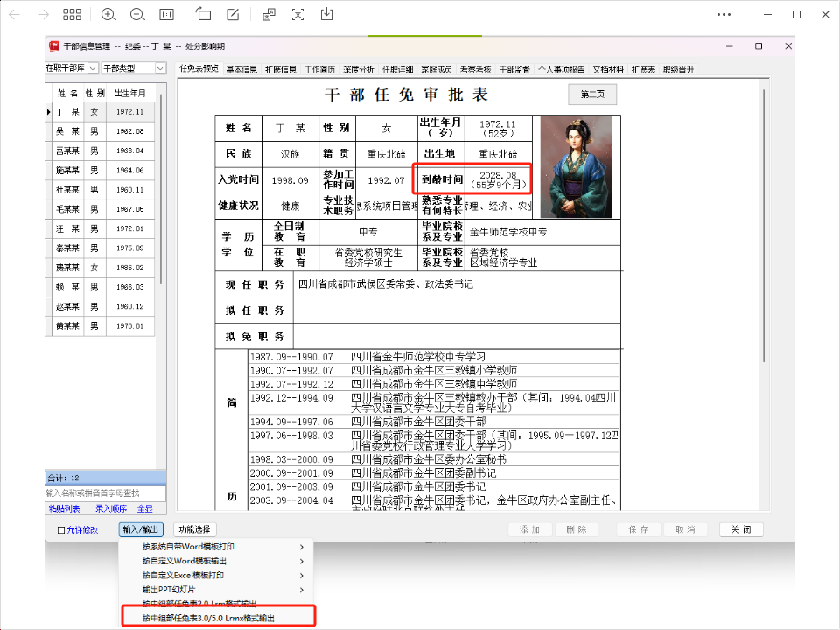Open the edit image pencil icon

coord(233,15)
